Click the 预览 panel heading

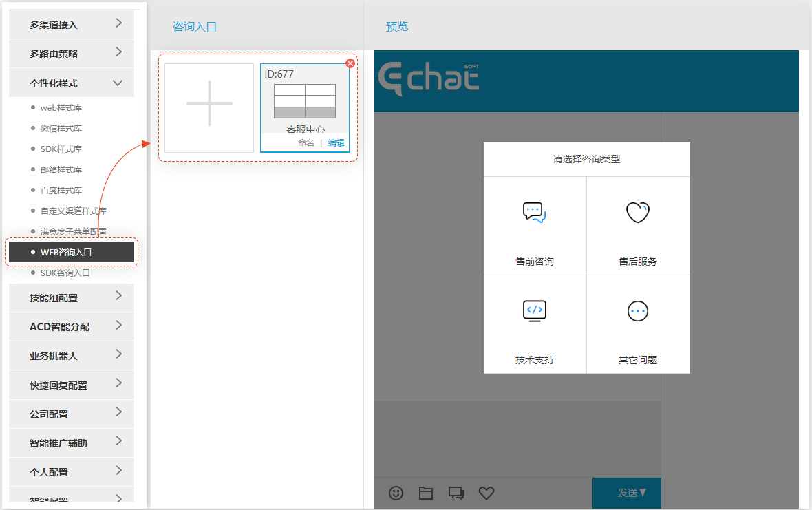[397, 26]
